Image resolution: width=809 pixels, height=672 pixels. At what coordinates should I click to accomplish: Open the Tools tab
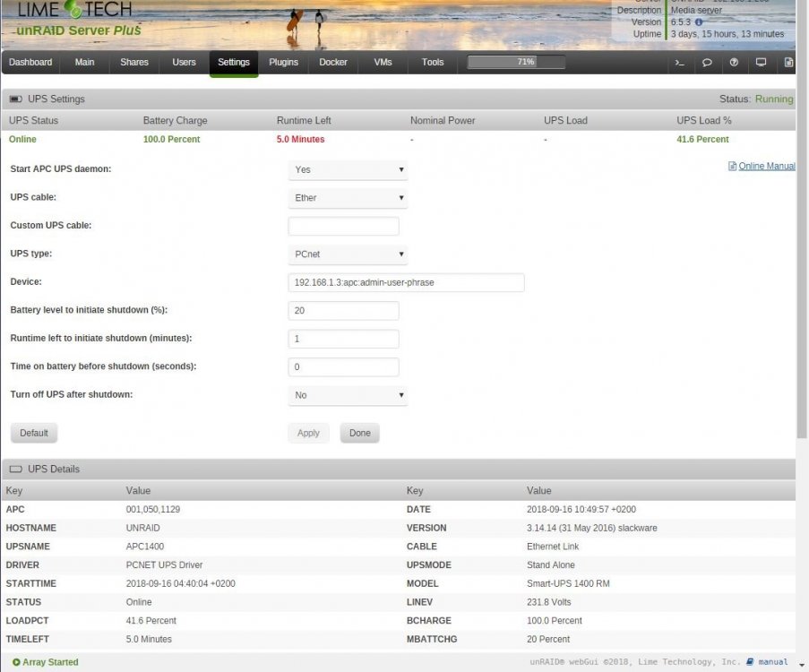point(433,63)
